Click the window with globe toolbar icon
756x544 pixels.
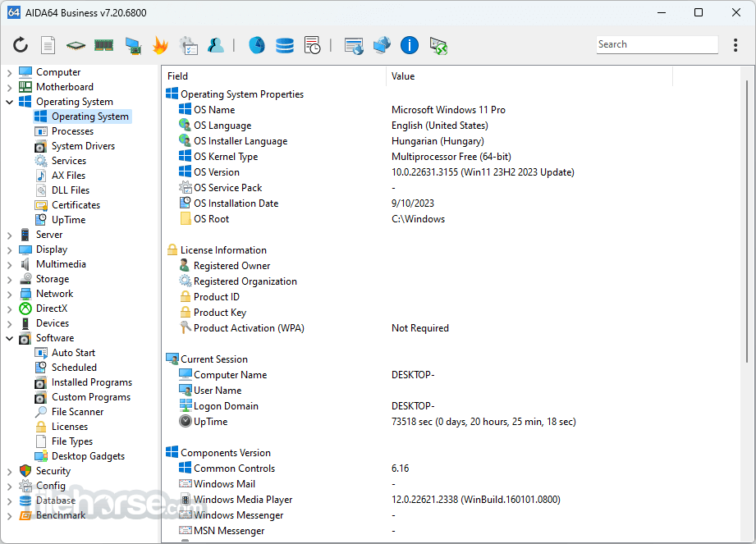pyautogui.click(x=354, y=46)
